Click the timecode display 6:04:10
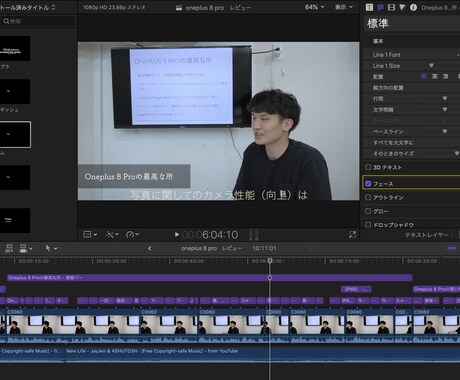This screenshot has width=460, height=380. 210,235
